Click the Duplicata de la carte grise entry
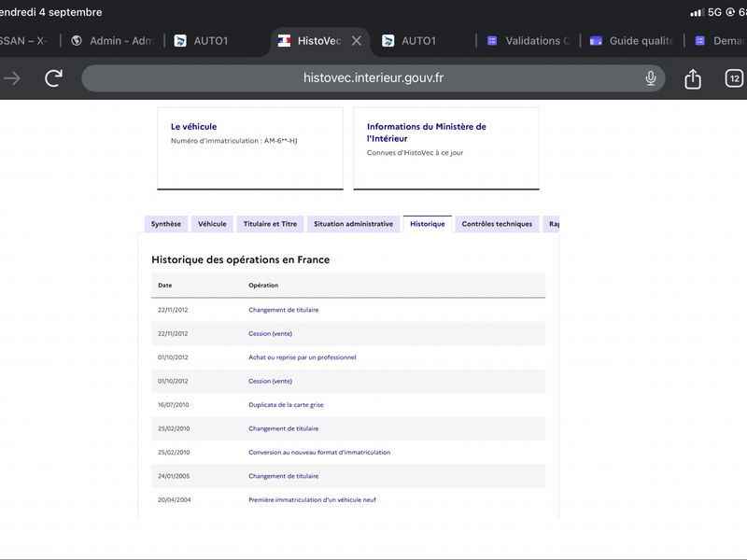The height and width of the screenshot is (560, 747). [286, 405]
